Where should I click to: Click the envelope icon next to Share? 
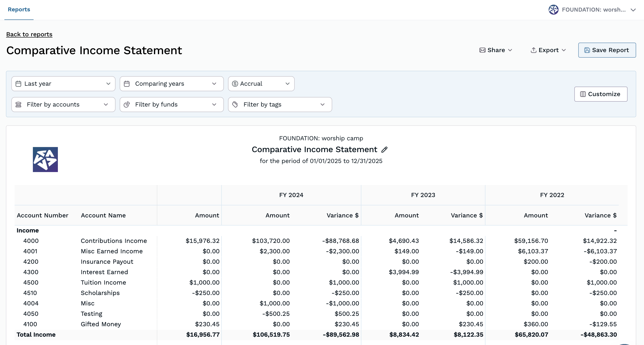[x=482, y=50]
